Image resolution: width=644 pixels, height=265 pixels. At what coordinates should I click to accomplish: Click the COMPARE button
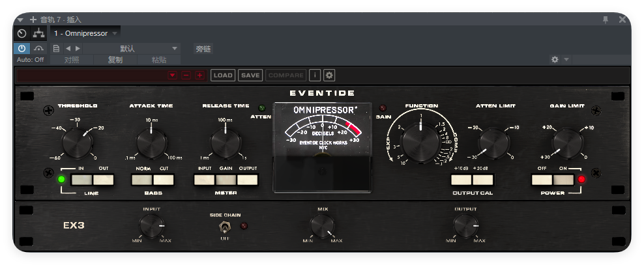[286, 75]
